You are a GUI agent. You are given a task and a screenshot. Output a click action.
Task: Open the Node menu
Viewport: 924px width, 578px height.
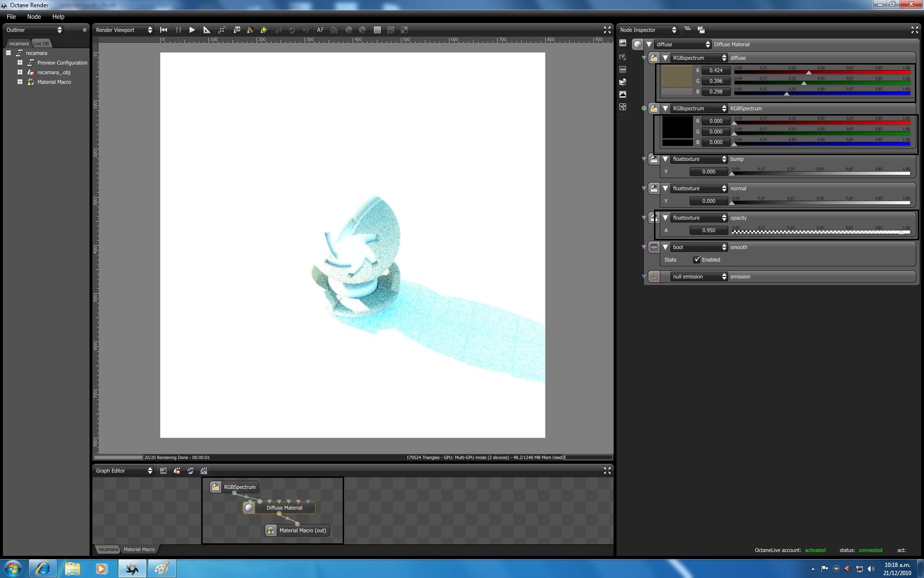pyautogui.click(x=34, y=16)
